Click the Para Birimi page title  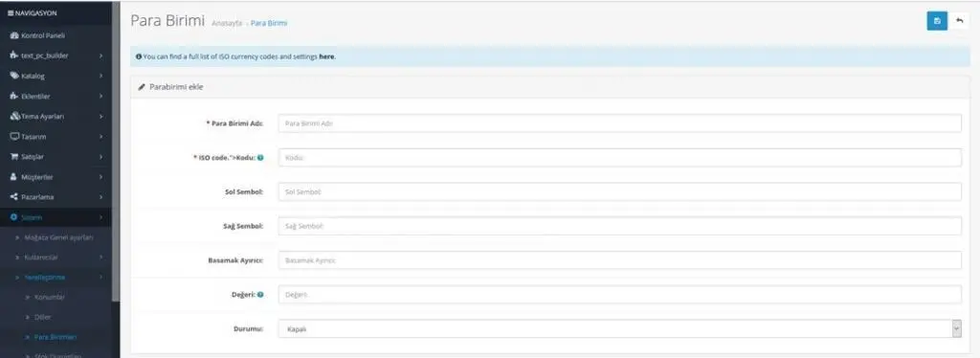(x=167, y=21)
